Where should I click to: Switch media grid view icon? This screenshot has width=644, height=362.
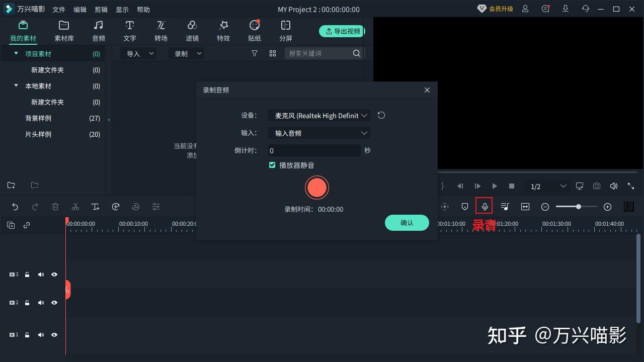pos(273,53)
